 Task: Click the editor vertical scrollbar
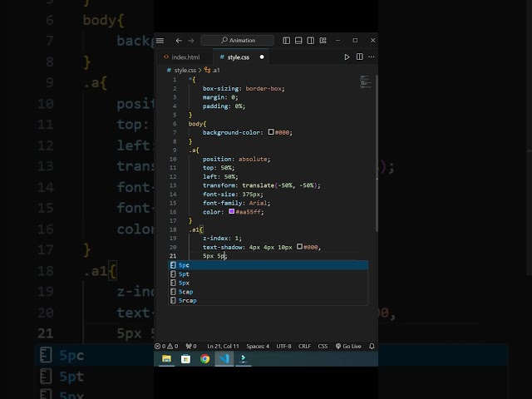(x=377, y=153)
